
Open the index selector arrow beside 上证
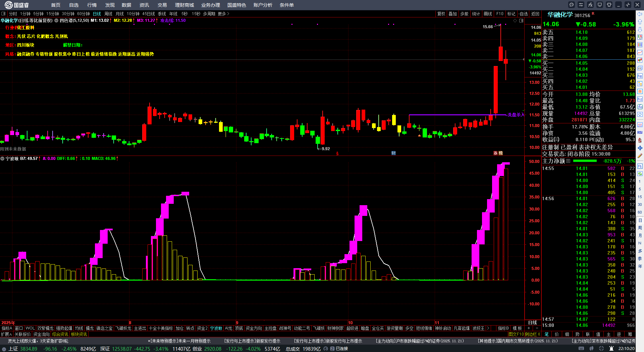click(x=4, y=349)
